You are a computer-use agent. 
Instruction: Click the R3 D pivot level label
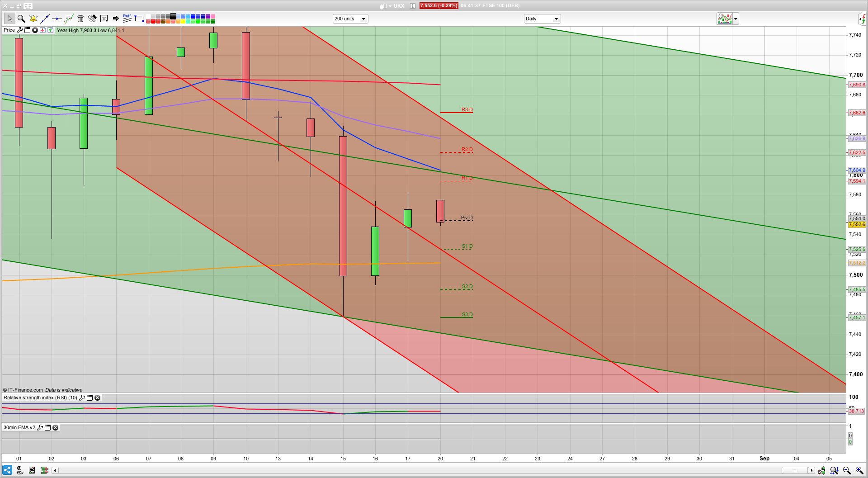tap(467, 109)
